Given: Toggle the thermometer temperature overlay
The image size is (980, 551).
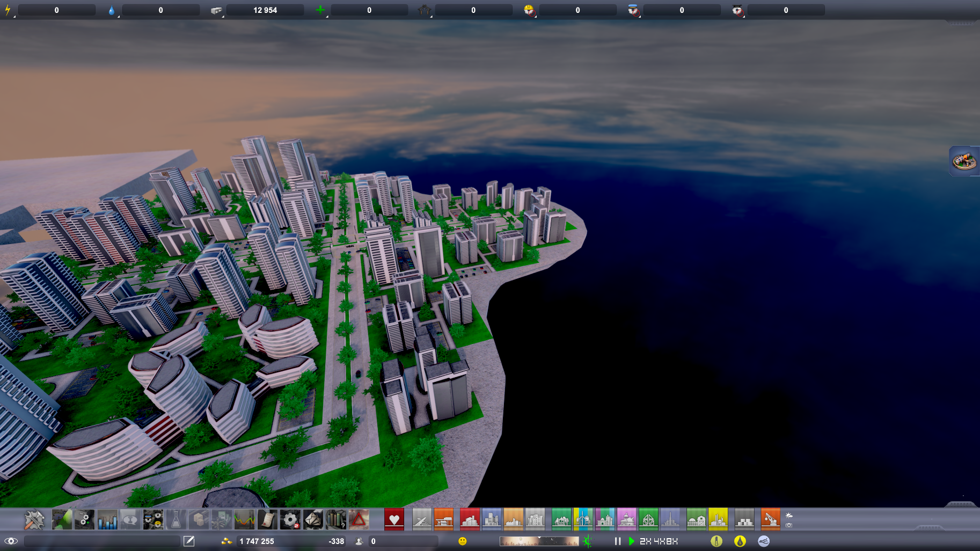Looking at the screenshot, I should (x=715, y=541).
